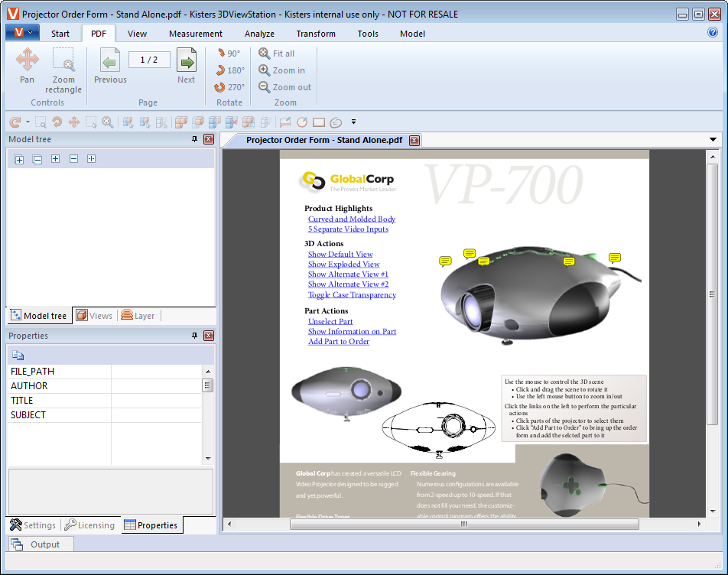Open the Transform ribbon tab

pyautogui.click(x=316, y=34)
